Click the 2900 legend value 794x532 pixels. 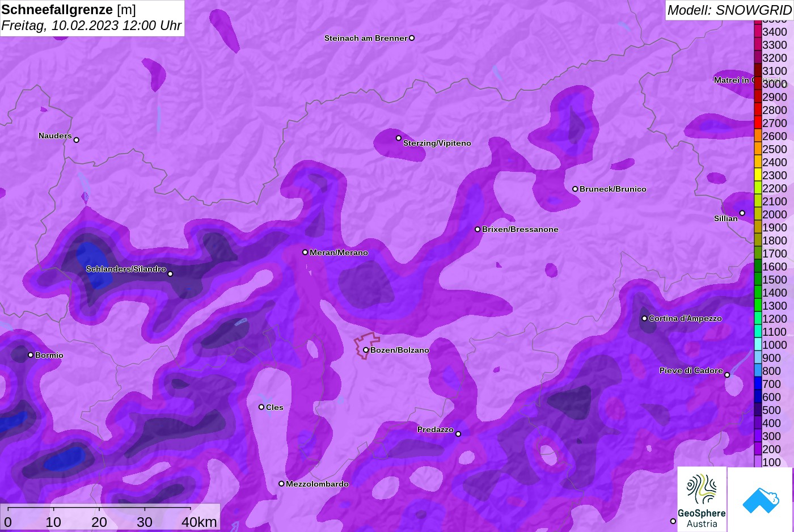(x=775, y=97)
